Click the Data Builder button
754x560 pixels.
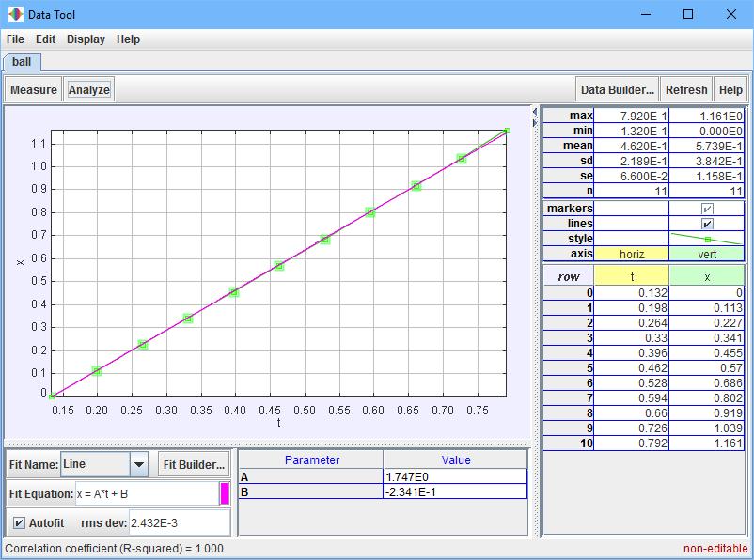click(617, 90)
